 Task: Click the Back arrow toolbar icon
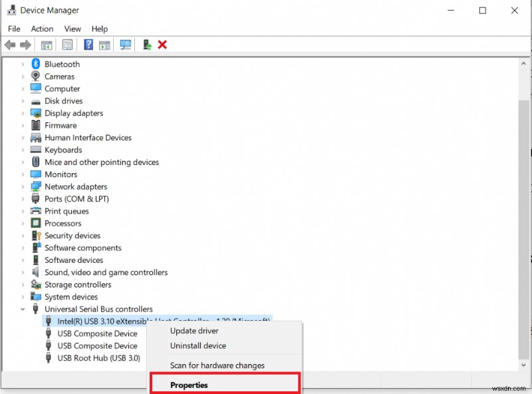[10, 45]
